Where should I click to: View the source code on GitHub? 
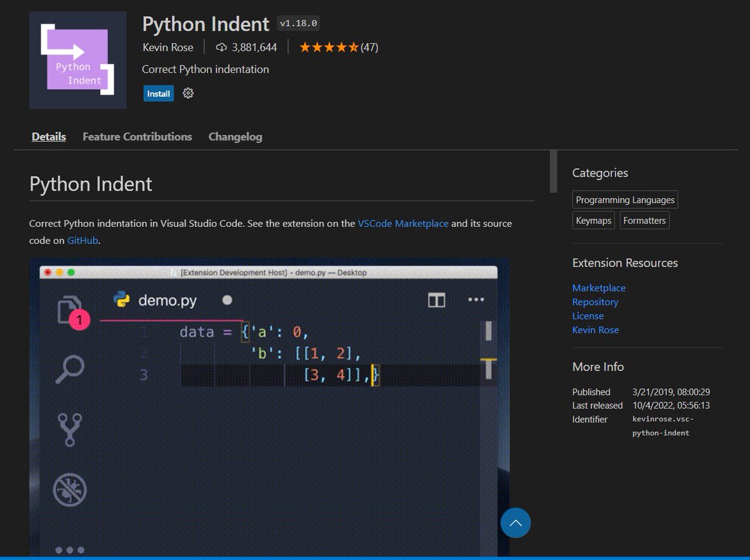click(82, 240)
